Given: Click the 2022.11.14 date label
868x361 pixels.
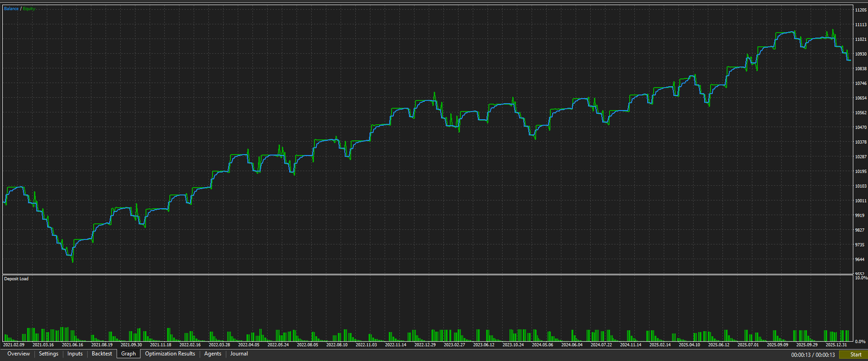Looking at the screenshot, I should click(x=395, y=345).
